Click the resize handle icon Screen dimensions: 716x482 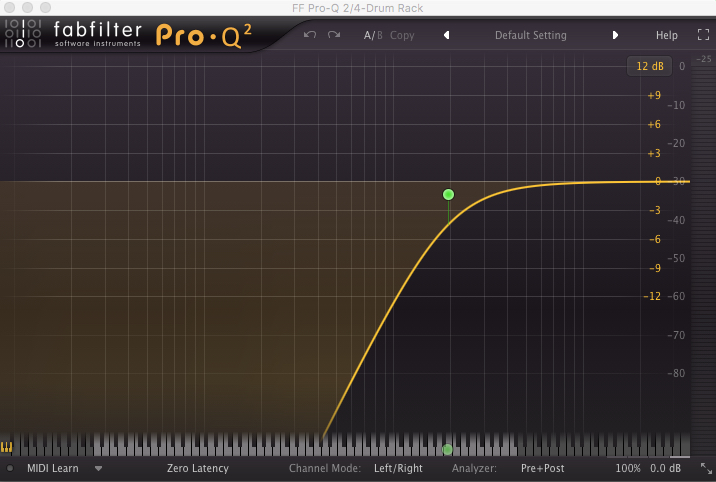pos(706,468)
